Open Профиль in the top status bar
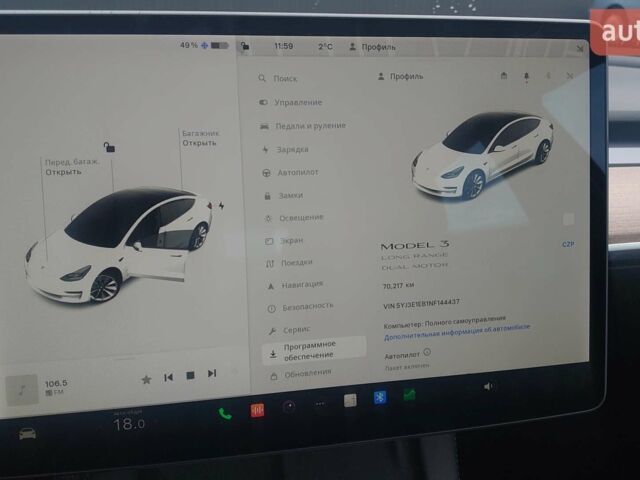This screenshot has width=640, height=480. [373, 47]
